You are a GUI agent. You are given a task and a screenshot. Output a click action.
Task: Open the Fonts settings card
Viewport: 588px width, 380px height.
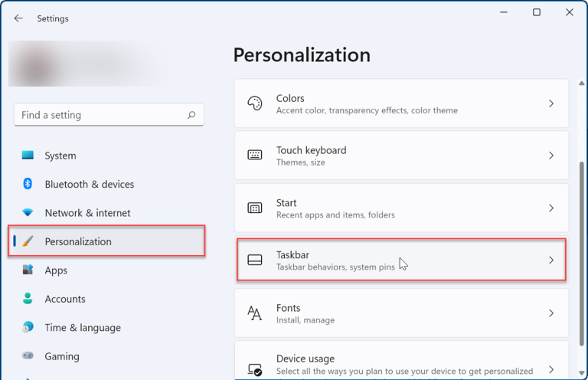tap(401, 313)
